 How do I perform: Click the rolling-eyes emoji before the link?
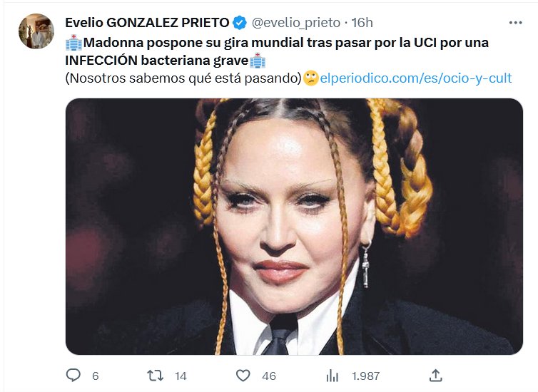[x=310, y=78]
